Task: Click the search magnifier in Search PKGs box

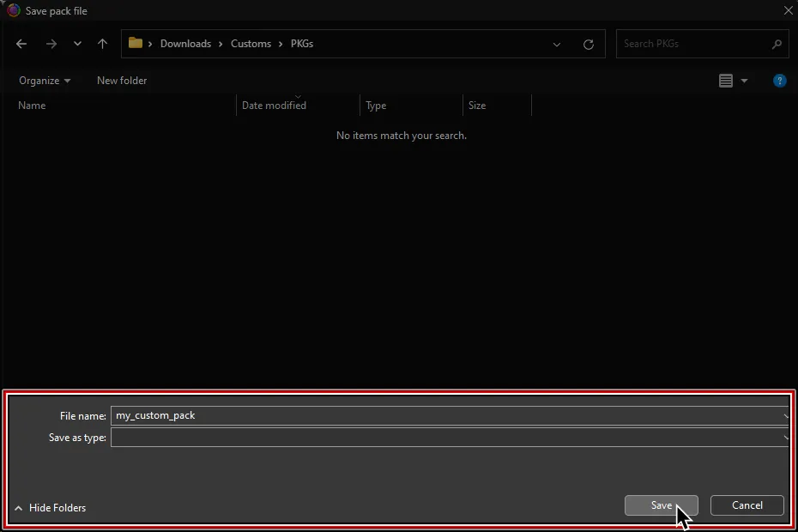Action: tap(777, 44)
